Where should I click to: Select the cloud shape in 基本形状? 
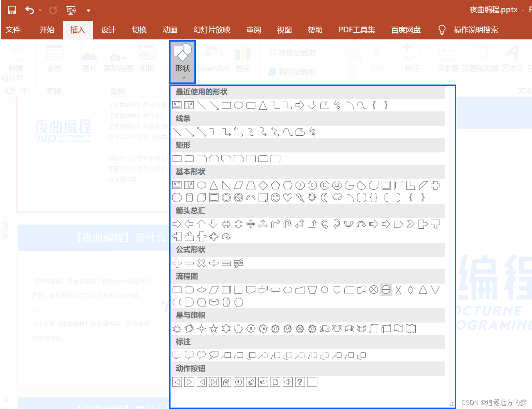click(x=337, y=197)
